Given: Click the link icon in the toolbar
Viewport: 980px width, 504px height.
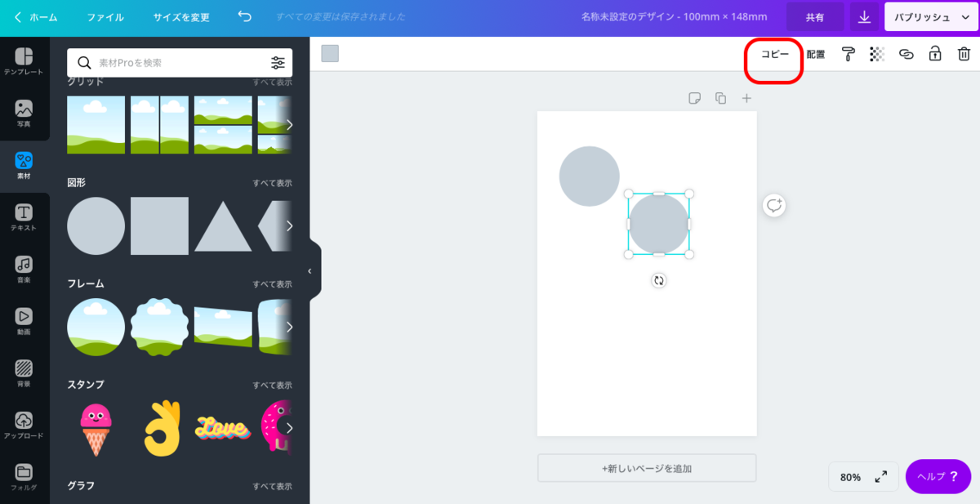Looking at the screenshot, I should [x=906, y=54].
